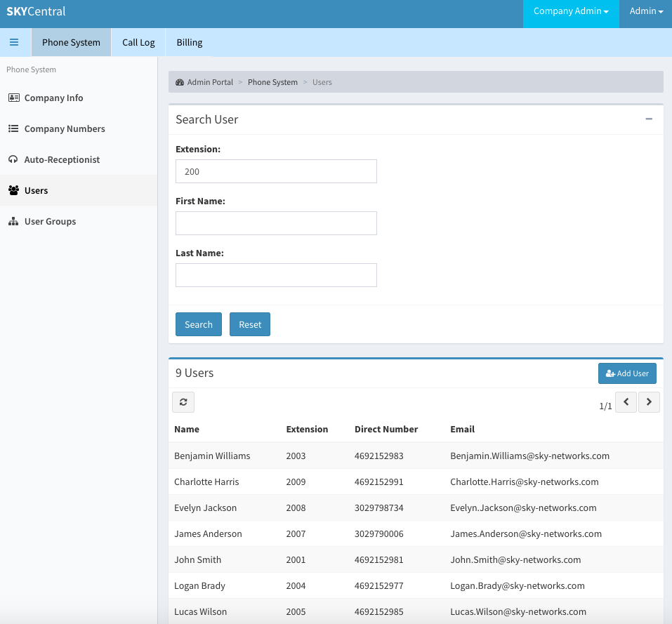Click the 9 Users heading

pyautogui.click(x=195, y=373)
